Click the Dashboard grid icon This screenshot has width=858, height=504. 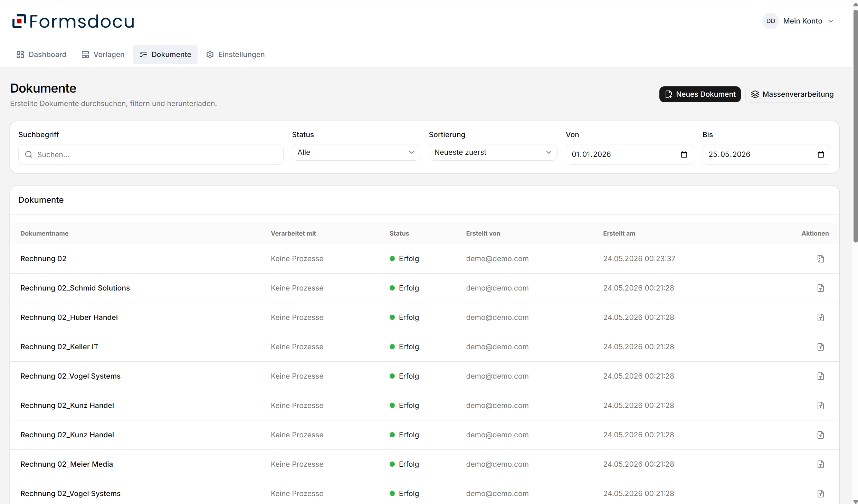(20, 55)
